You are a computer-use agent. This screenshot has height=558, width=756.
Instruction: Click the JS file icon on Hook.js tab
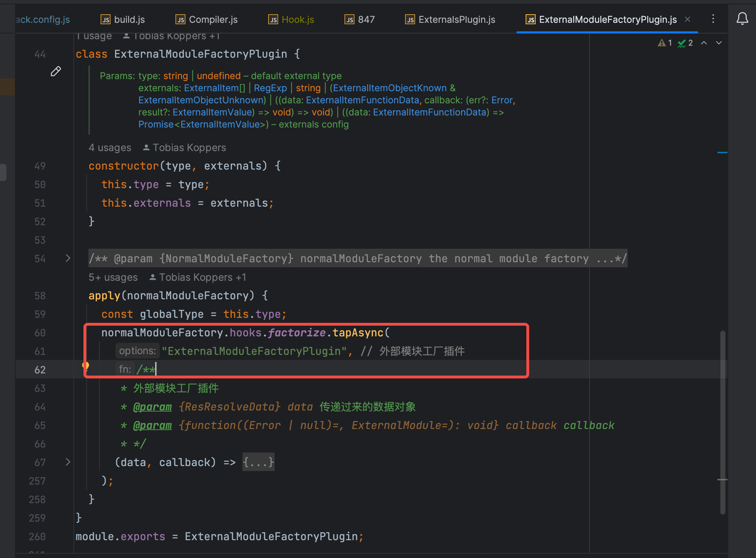click(x=273, y=19)
